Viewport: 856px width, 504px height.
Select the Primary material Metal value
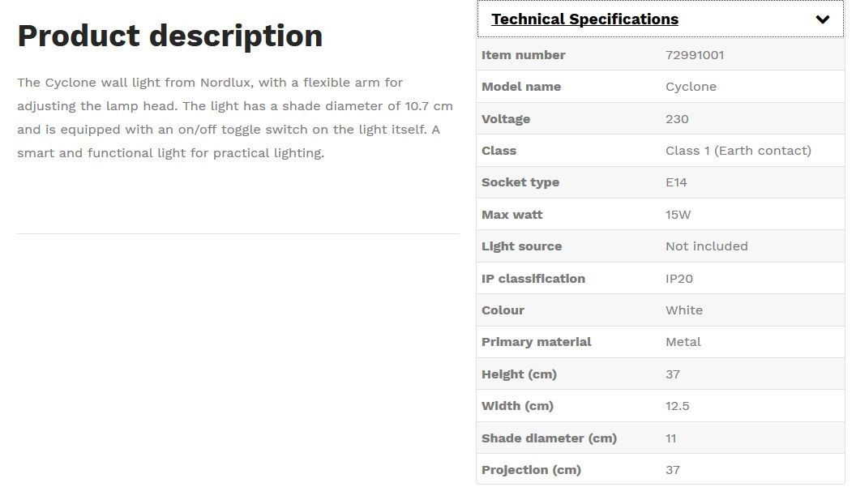(683, 342)
